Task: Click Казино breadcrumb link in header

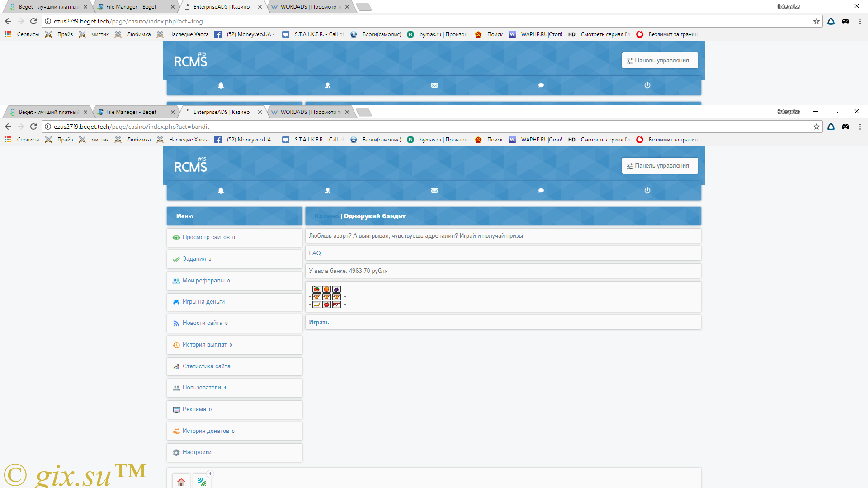Action: click(326, 216)
